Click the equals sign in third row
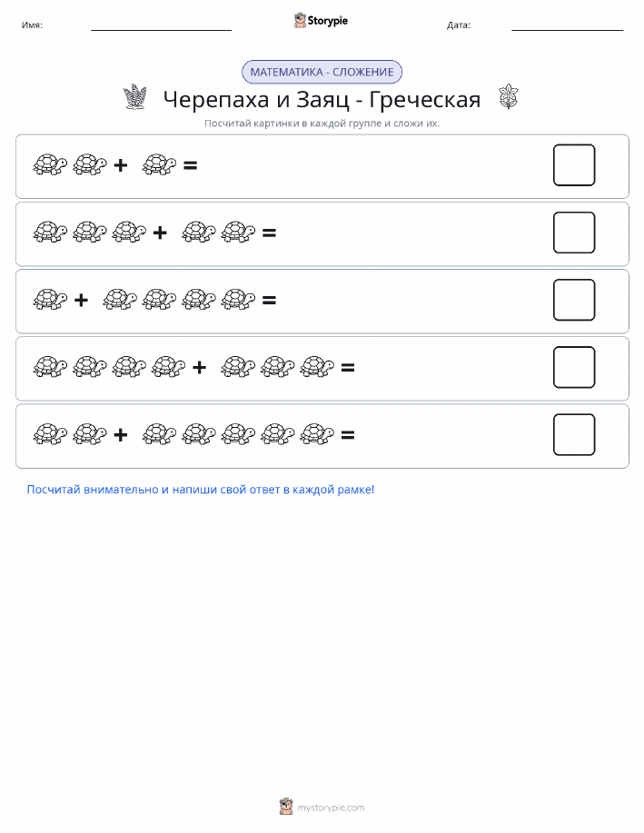This screenshot has height=833, width=644. 270,300
